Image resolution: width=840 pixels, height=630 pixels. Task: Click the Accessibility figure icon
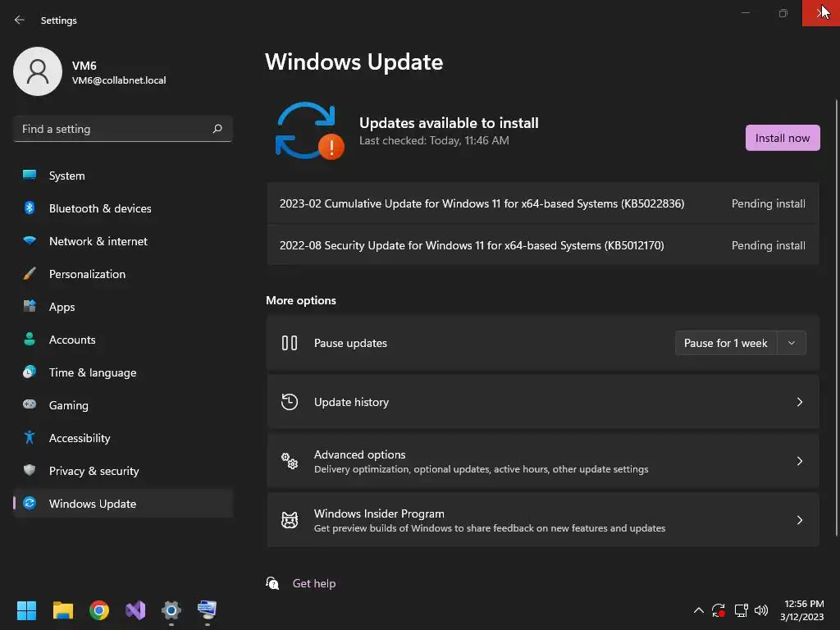pos(30,438)
